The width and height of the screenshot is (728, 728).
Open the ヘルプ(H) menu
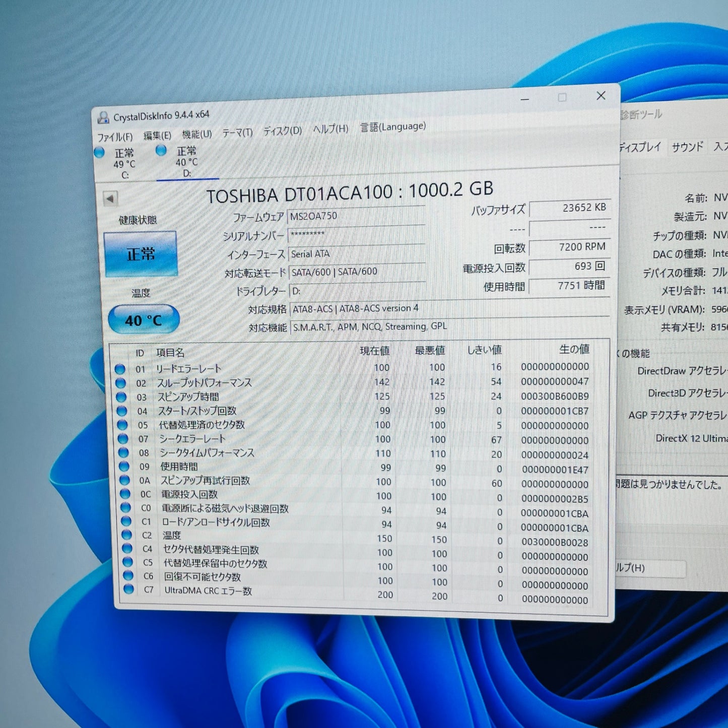pyautogui.click(x=330, y=129)
